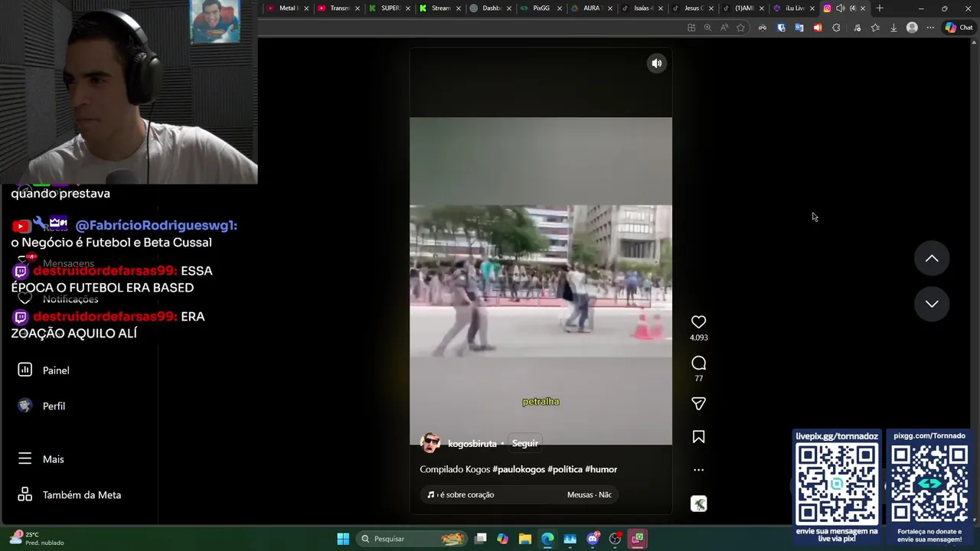
Task: Open 'Também da Meta' in the sidebar
Action: pyautogui.click(x=70, y=495)
